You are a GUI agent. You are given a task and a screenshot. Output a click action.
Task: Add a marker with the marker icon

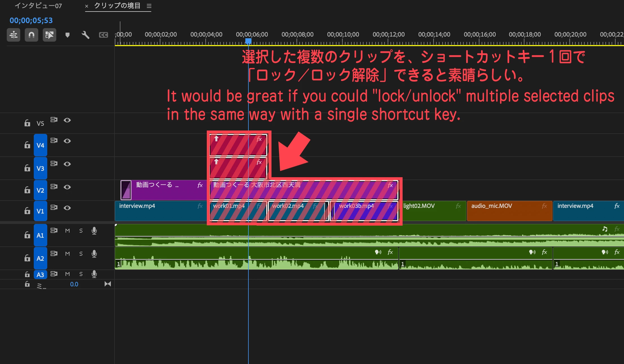point(67,35)
